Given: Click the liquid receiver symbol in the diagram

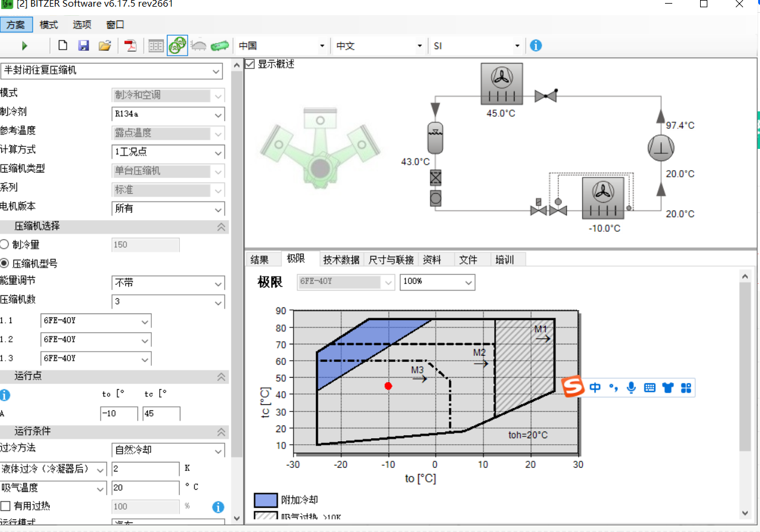Looking at the screenshot, I should click(x=435, y=139).
